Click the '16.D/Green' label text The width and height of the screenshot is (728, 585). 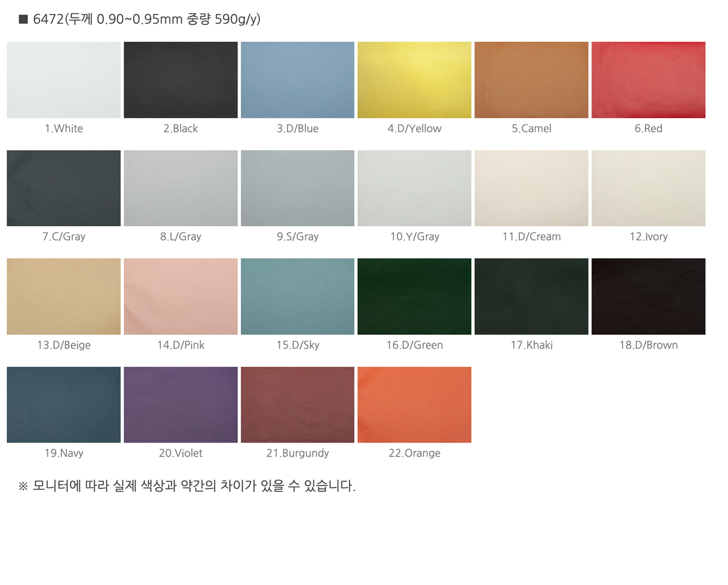414,345
